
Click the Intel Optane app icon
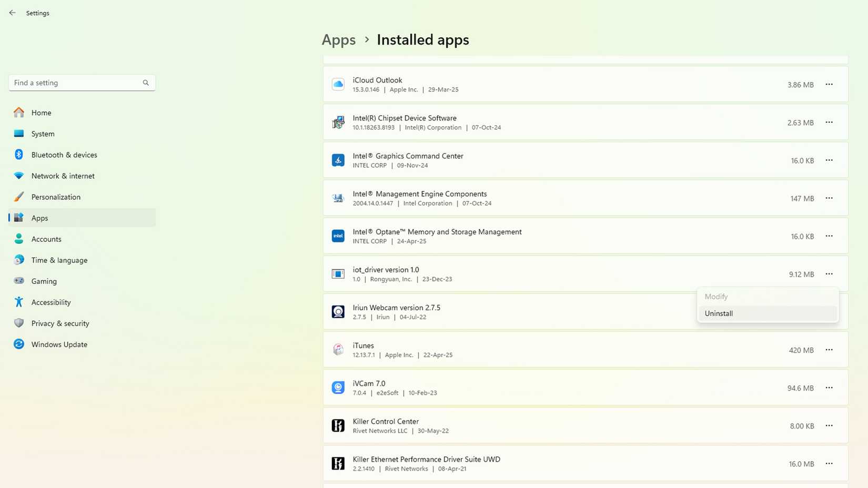point(338,236)
